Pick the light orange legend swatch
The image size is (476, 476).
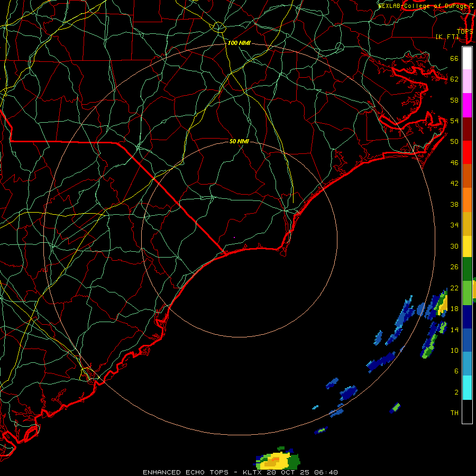point(467,200)
